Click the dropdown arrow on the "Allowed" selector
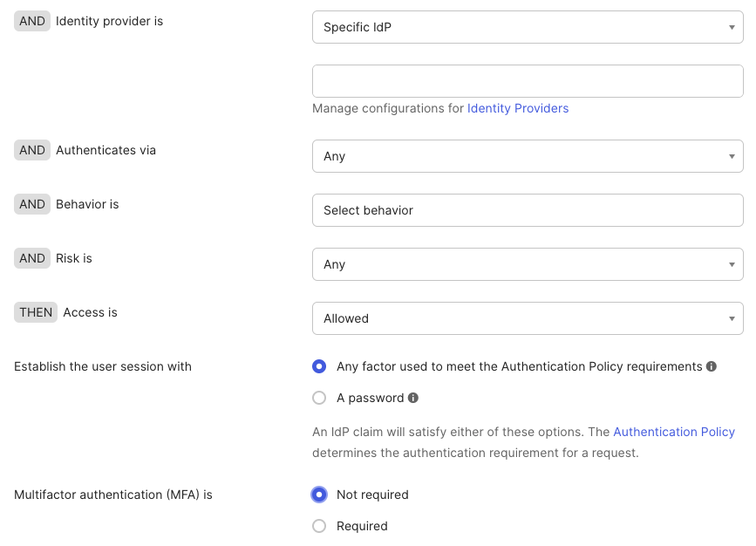The image size is (756, 546). [732, 318]
